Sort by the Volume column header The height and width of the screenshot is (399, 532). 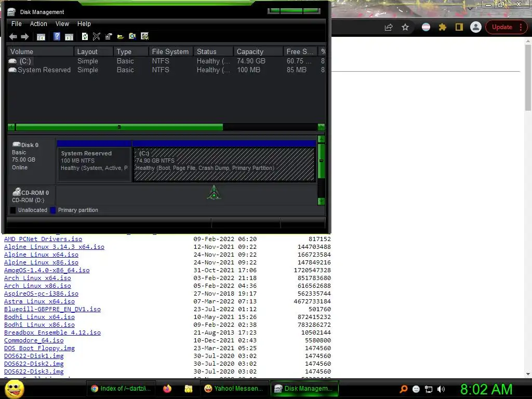pos(41,51)
